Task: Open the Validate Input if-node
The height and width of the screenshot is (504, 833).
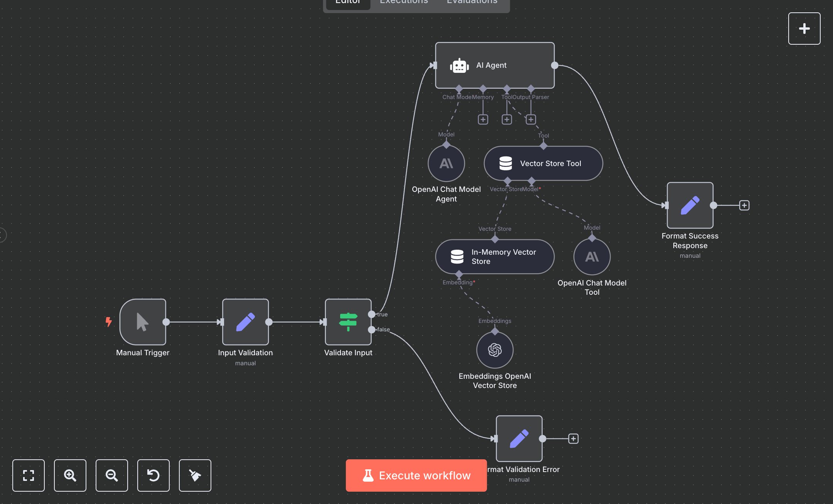Action: [x=348, y=322]
